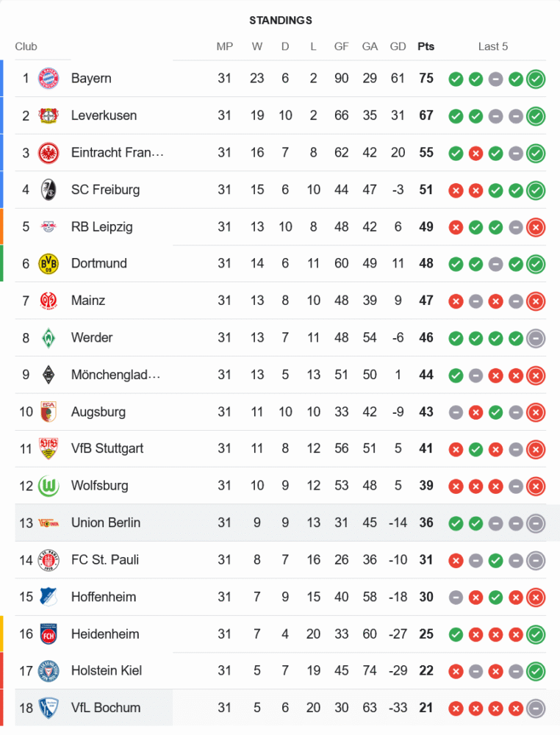
Task: Click the Werder Bremen diamond logo
Action: pyautogui.click(x=49, y=337)
